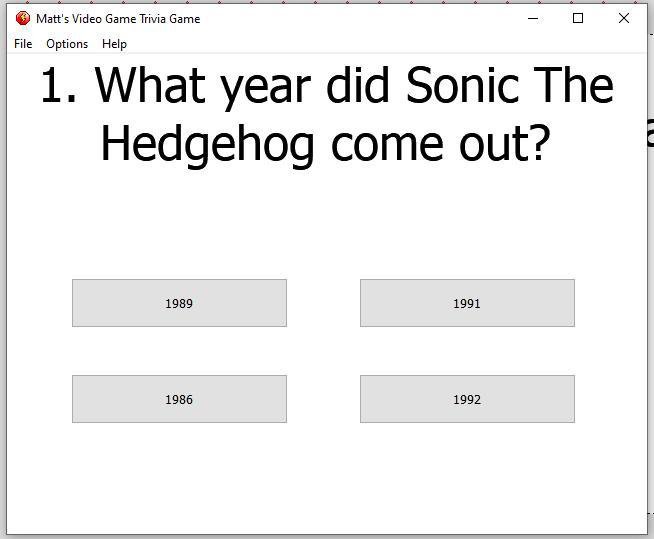654x539 pixels.
Task: Open the Options menu
Action: [67, 44]
